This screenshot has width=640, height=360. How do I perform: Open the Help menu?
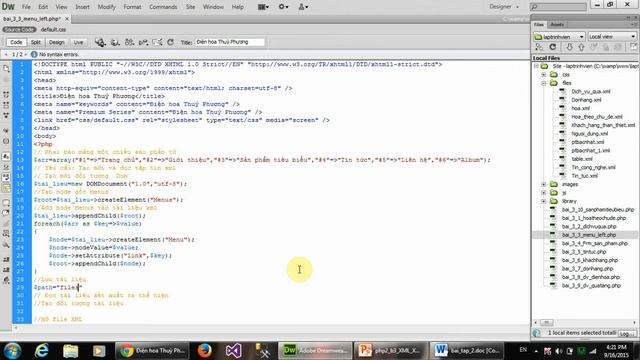click(238, 7)
